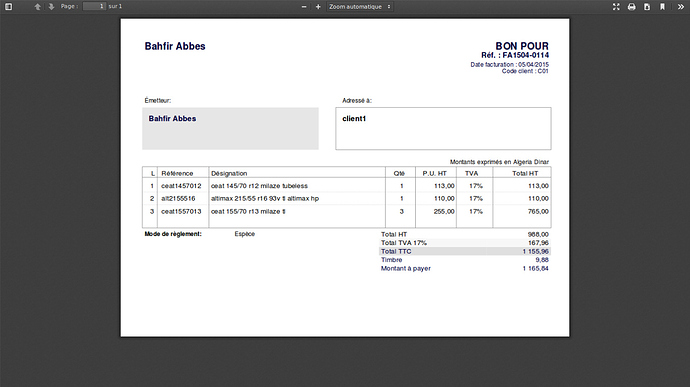Zoom in with the plus icon
690x387 pixels.
(318, 7)
